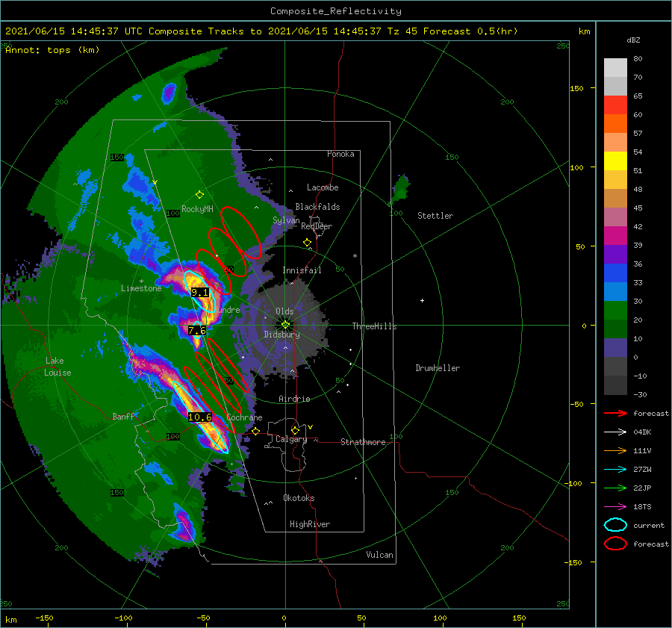Image resolution: width=672 pixels, height=628 pixels.
Task: Click the cyan 27ZW arrow symbol
Action: tap(615, 470)
